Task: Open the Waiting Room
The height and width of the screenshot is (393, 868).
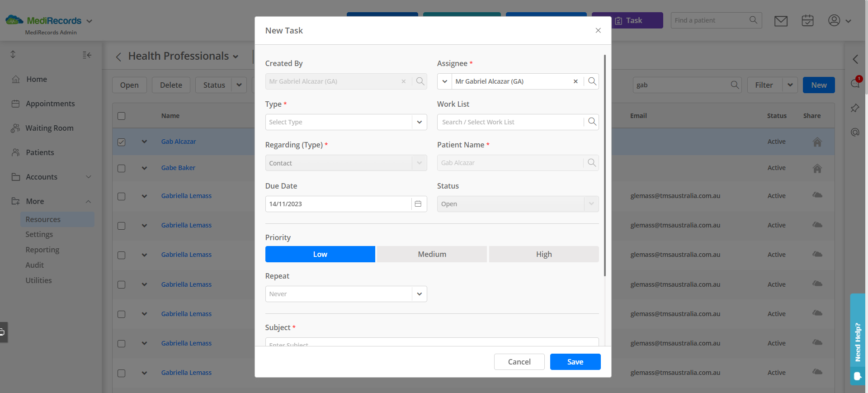Action: click(x=49, y=128)
